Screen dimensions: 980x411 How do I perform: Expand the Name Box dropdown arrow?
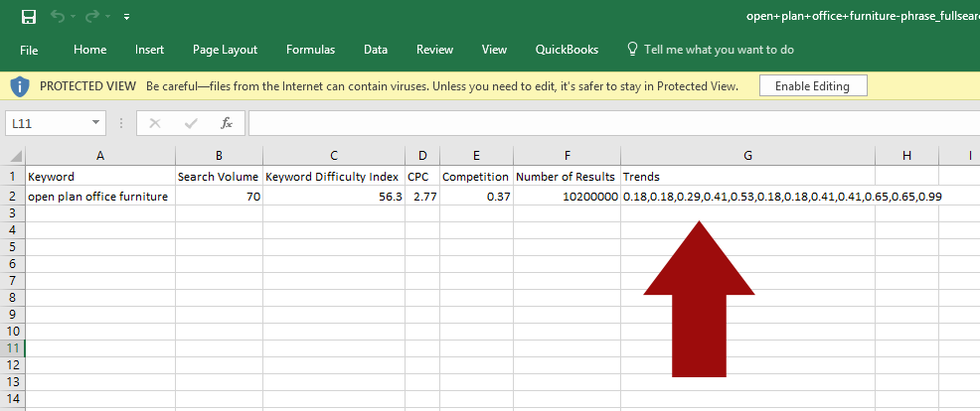96,123
